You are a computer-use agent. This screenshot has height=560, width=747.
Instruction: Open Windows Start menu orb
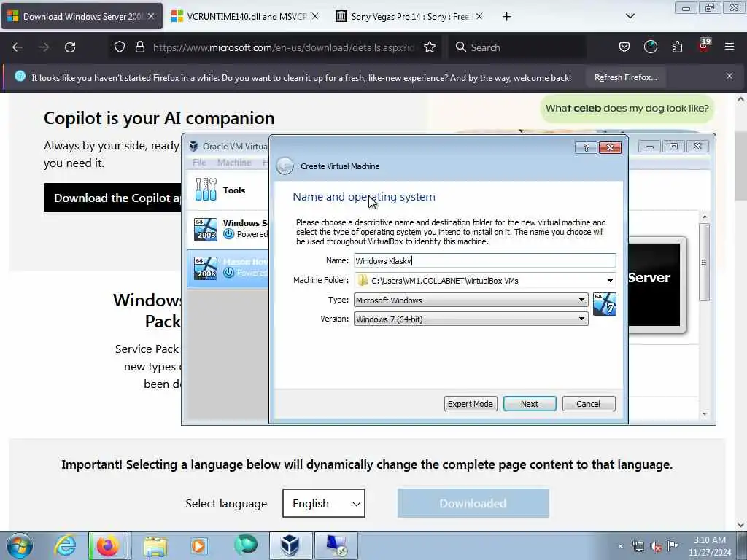[x=20, y=545]
